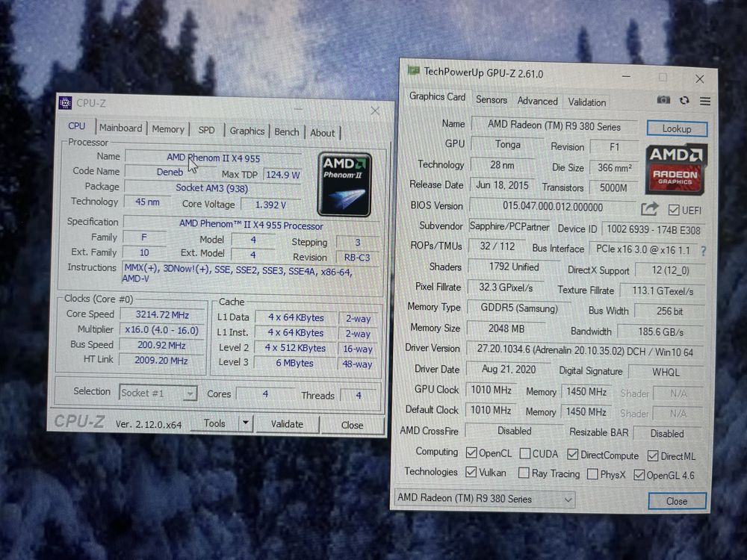Click the BIOS Version field
This screenshot has width=747, height=560.
tap(553, 207)
